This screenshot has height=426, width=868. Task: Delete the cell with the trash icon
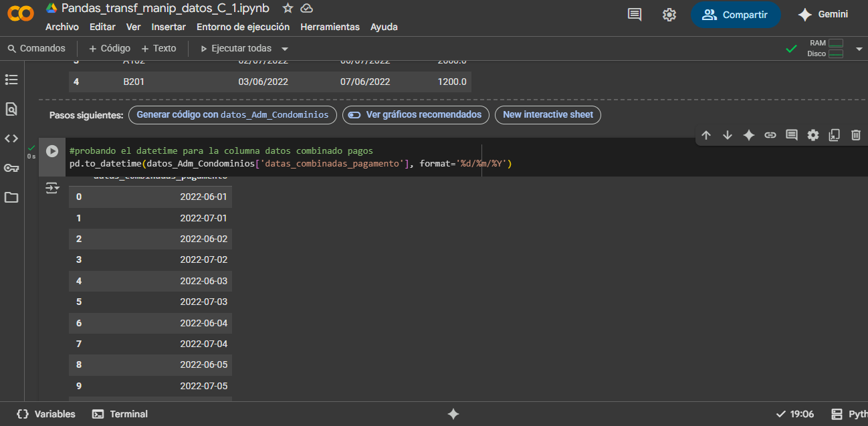(x=856, y=135)
